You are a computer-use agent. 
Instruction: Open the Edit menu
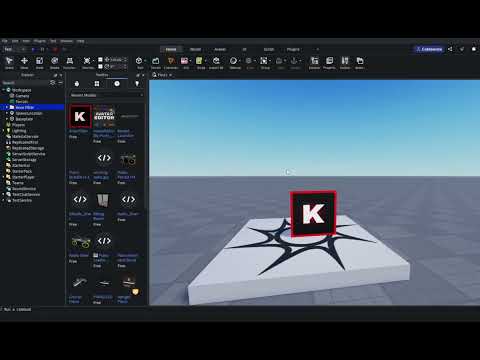[x=15, y=41]
